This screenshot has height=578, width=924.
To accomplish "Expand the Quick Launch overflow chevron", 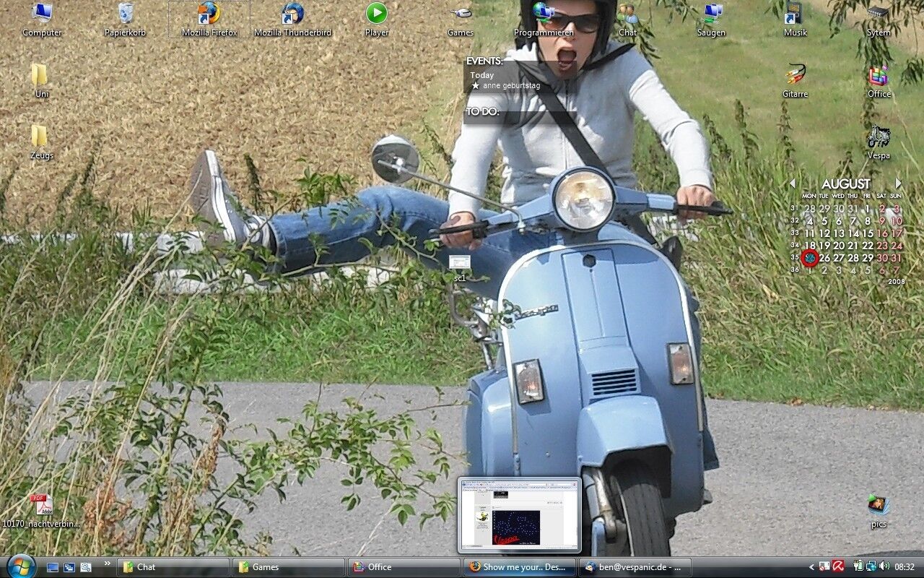I will [108, 564].
